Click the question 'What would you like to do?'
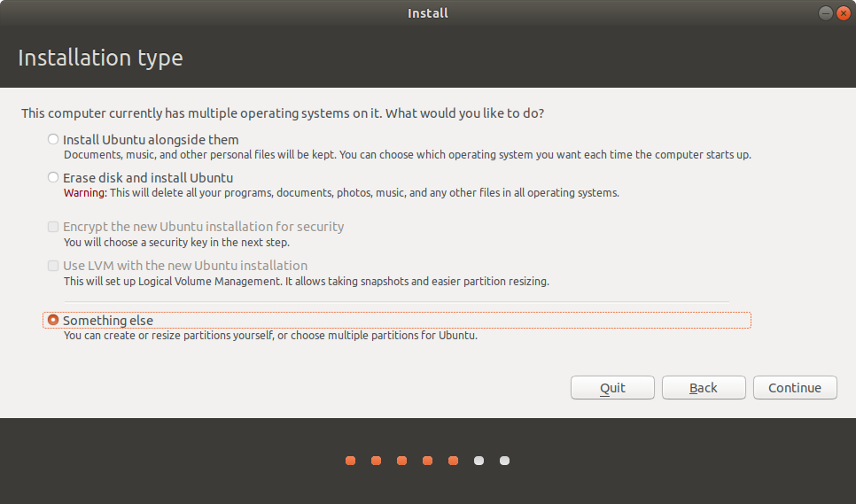The width and height of the screenshot is (856, 504). (465, 113)
